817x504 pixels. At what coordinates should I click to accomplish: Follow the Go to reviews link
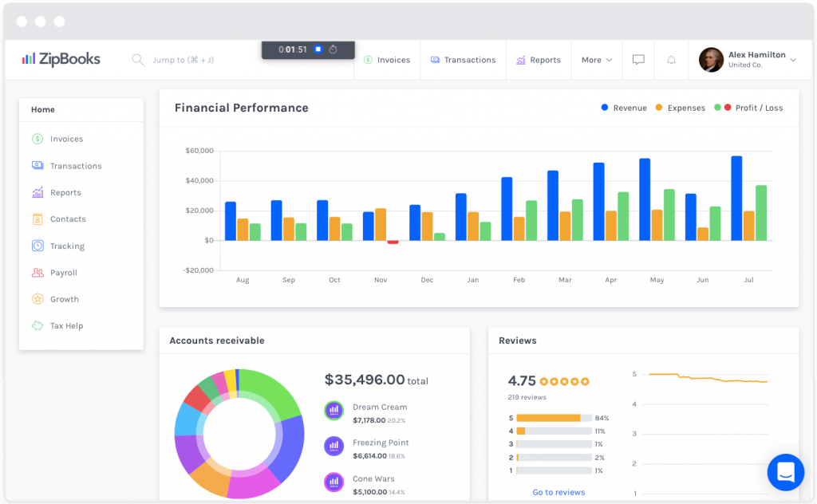(558, 492)
